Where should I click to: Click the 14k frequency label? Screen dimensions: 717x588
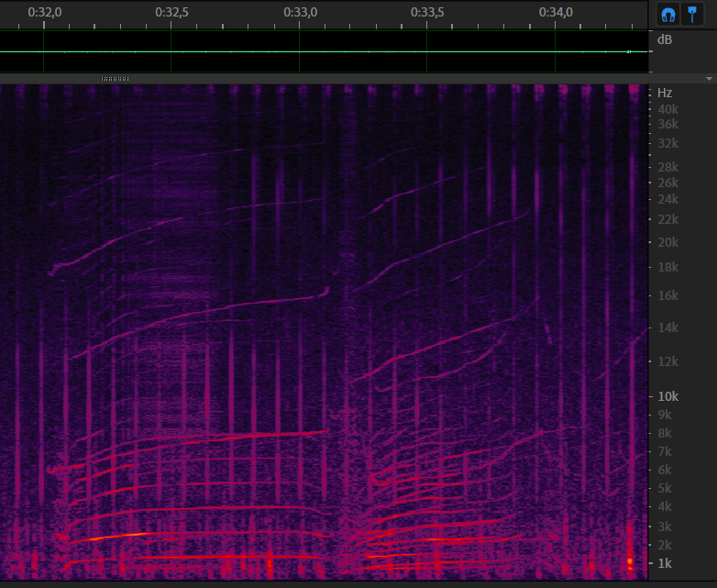[x=668, y=327]
